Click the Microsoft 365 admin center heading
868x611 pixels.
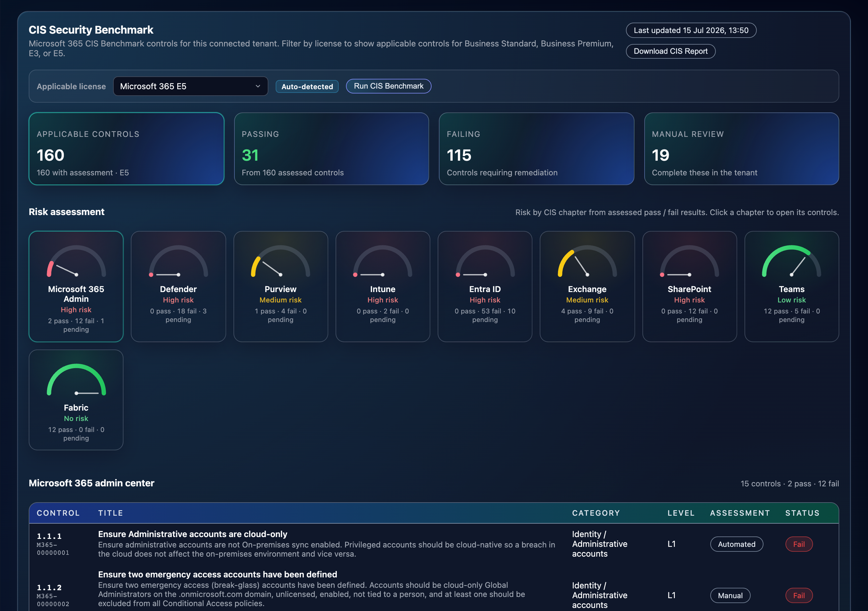[91, 483]
